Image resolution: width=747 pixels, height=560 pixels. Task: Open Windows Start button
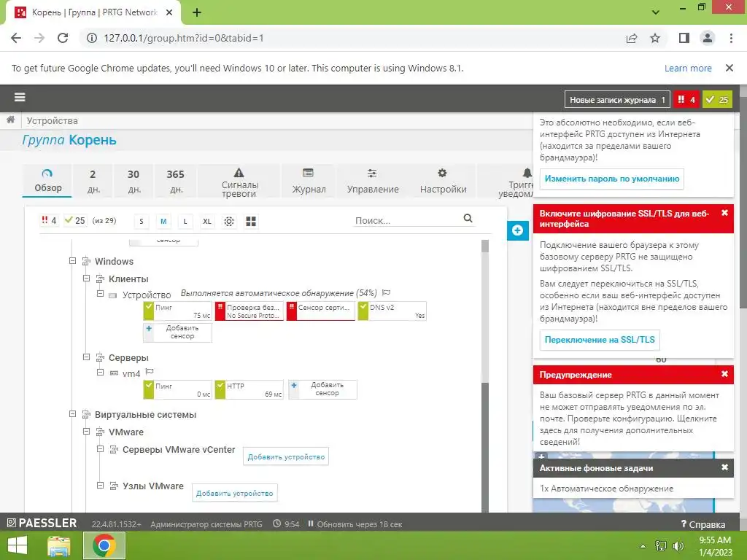[x=18, y=545]
